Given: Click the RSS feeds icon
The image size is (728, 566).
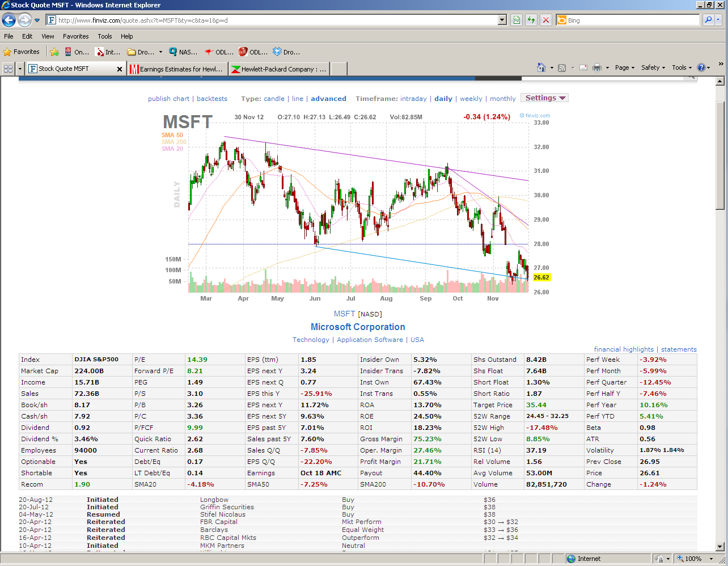Looking at the screenshot, I should (562, 67).
